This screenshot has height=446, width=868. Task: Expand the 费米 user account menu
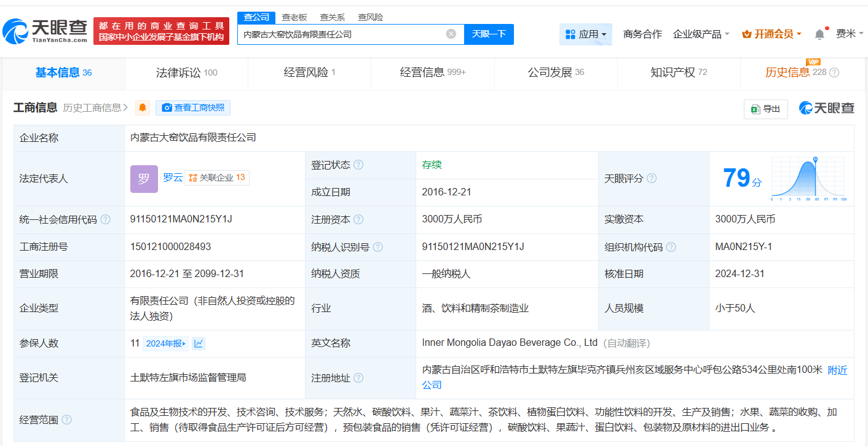click(x=849, y=34)
